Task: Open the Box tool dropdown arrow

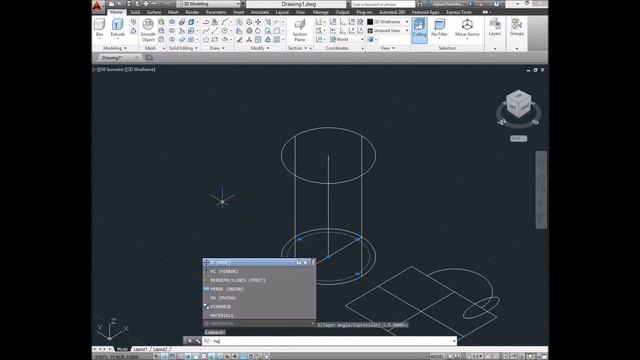Action: (x=100, y=38)
